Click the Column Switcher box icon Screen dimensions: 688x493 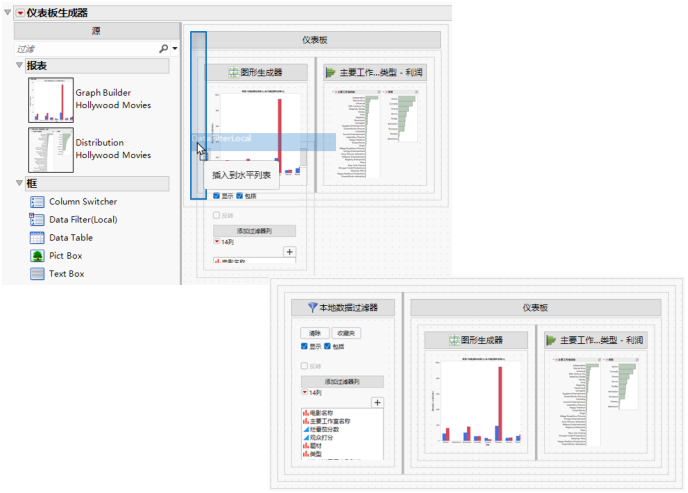click(x=37, y=202)
